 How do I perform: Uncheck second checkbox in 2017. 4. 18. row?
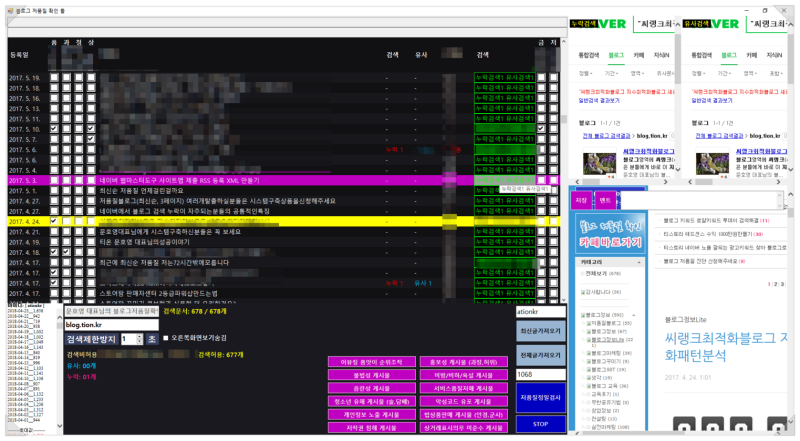point(66,252)
